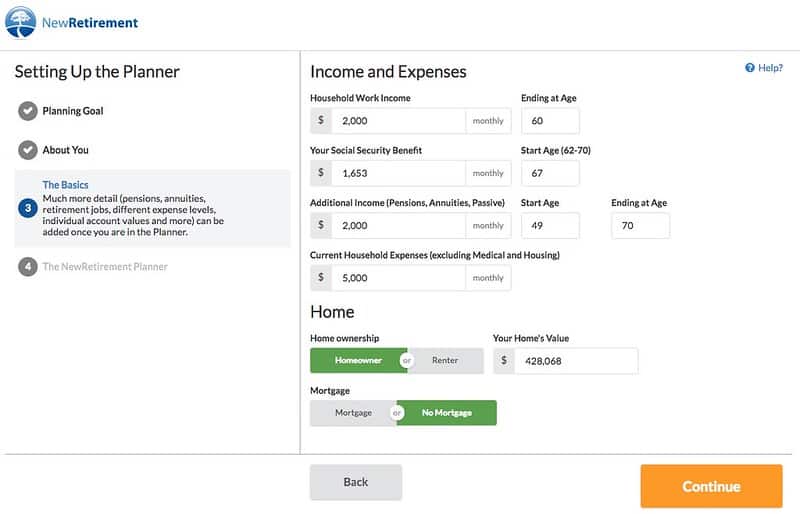Click the Back button

click(x=356, y=482)
